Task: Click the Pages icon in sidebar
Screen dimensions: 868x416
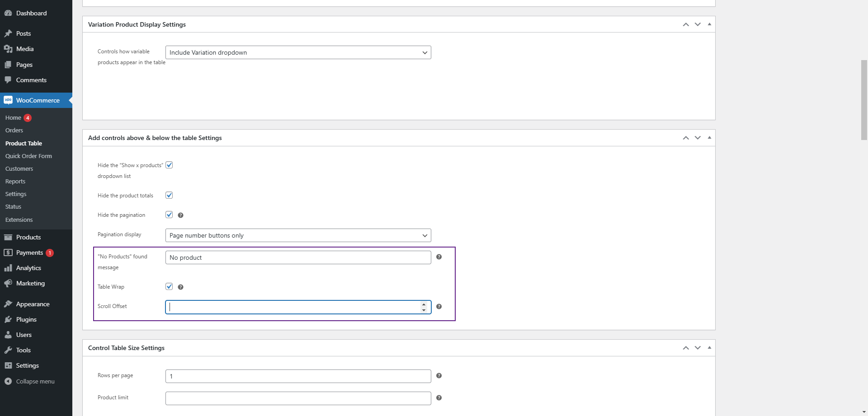Action: tap(8, 65)
